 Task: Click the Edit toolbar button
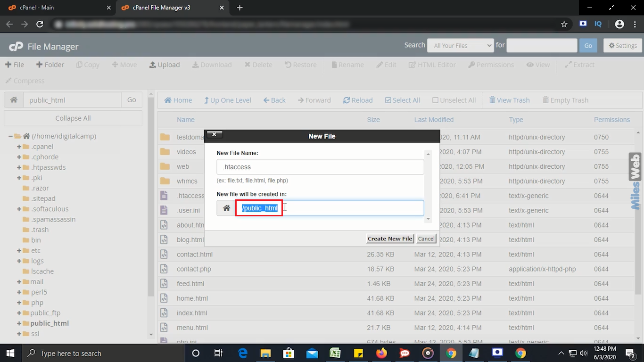point(386,65)
